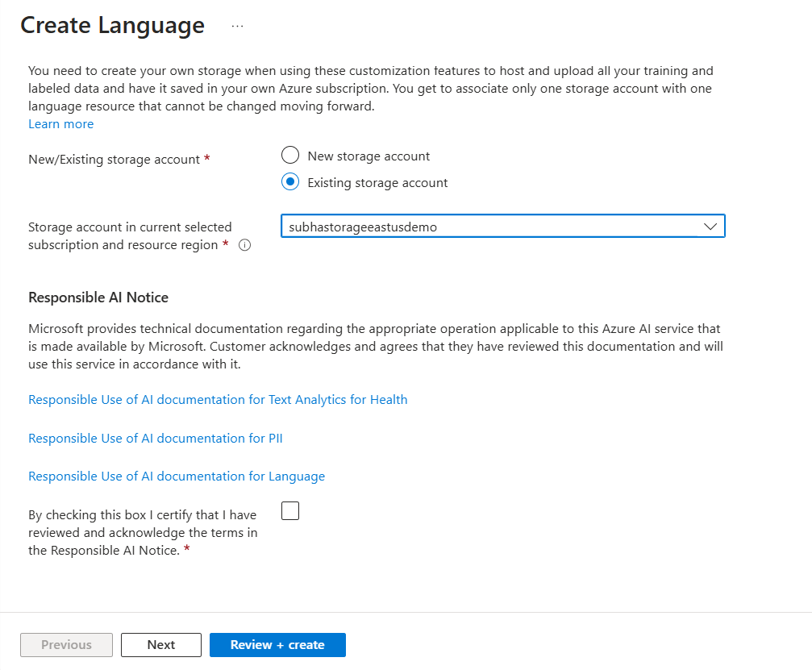The height and width of the screenshot is (670, 812).
Task: Click the Review + create button
Action: click(277, 645)
